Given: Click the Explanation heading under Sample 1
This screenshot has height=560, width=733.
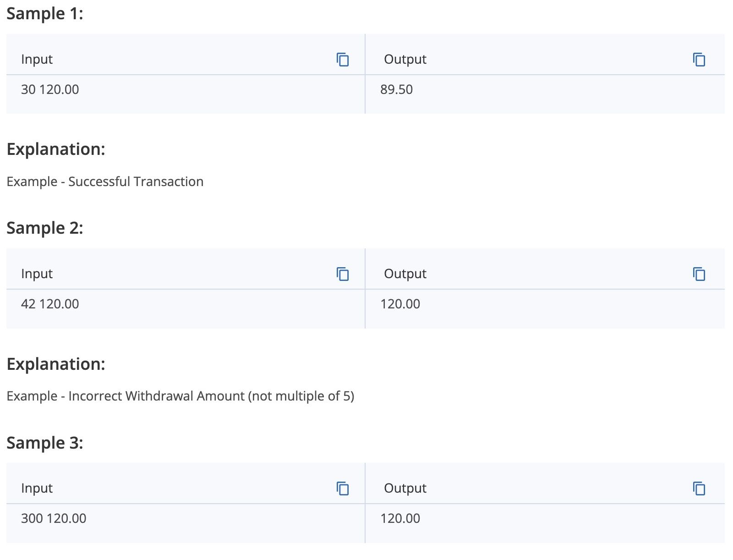Looking at the screenshot, I should pyautogui.click(x=56, y=149).
